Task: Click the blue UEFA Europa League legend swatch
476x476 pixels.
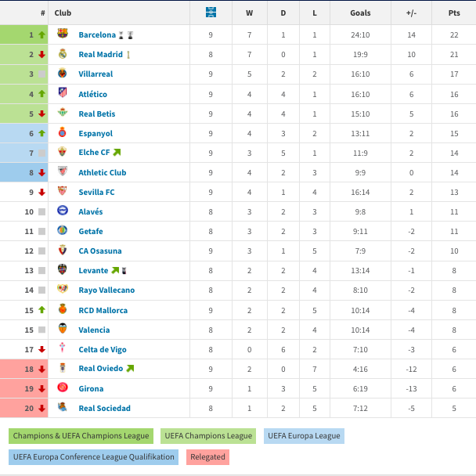Action: coord(304,436)
